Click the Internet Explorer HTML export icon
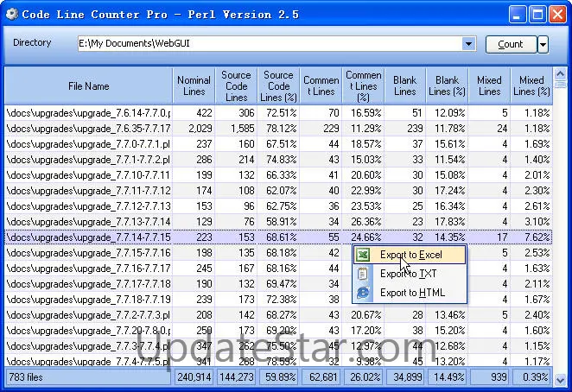Image resolution: width=572 pixels, height=392 pixels. pyautogui.click(x=364, y=293)
